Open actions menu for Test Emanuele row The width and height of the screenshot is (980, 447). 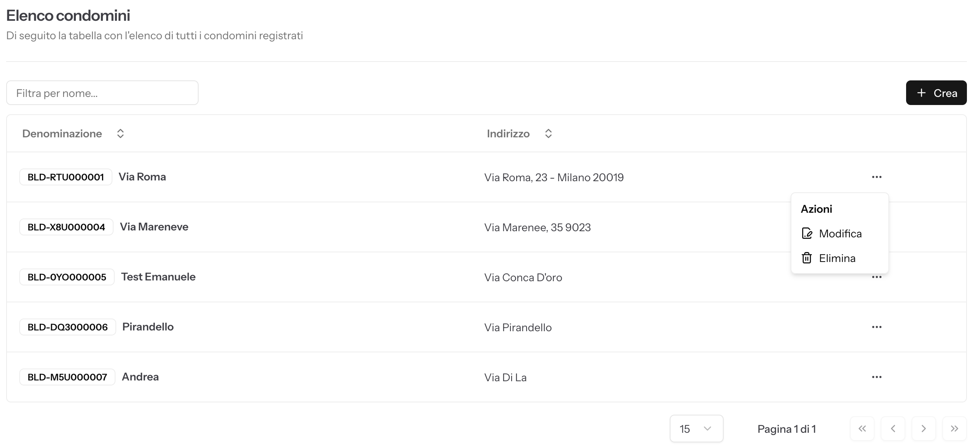pyautogui.click(x=876, y=277)
